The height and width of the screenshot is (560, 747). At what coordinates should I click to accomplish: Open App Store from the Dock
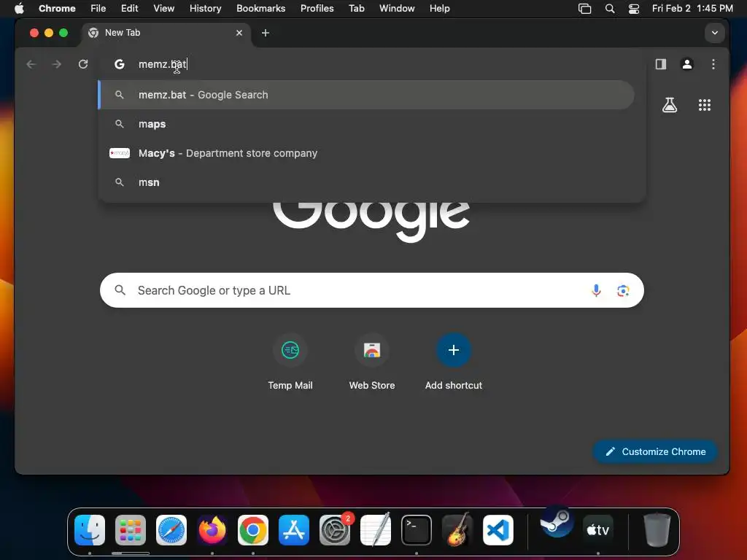tap(294, 529)
